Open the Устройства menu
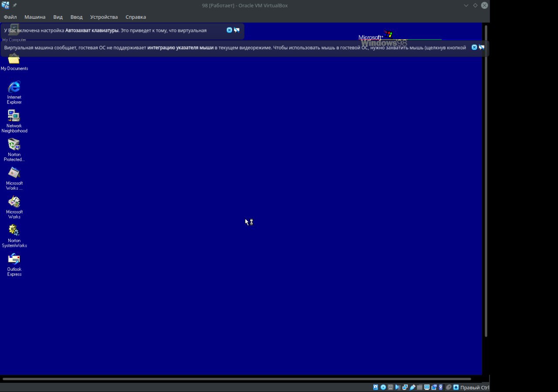Viewport: 558px width, 392px height. tap(104, 17)
